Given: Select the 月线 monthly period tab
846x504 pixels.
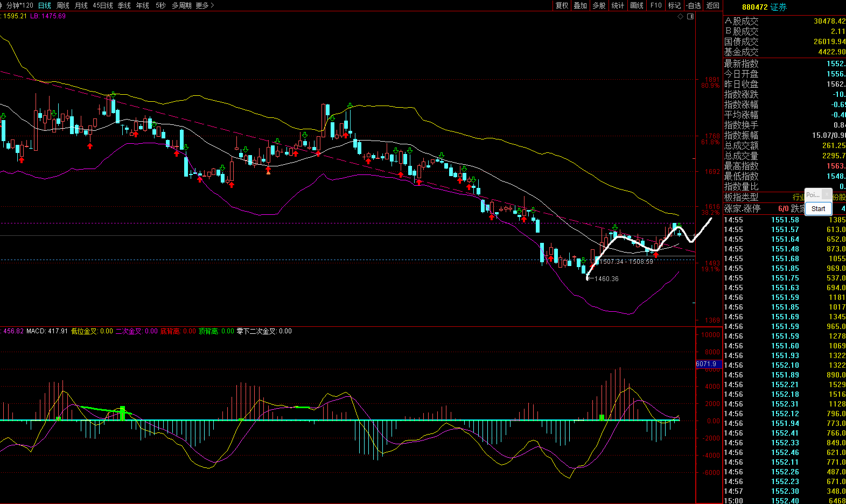Looking at the screenshot, I should (x=81, y=5).
